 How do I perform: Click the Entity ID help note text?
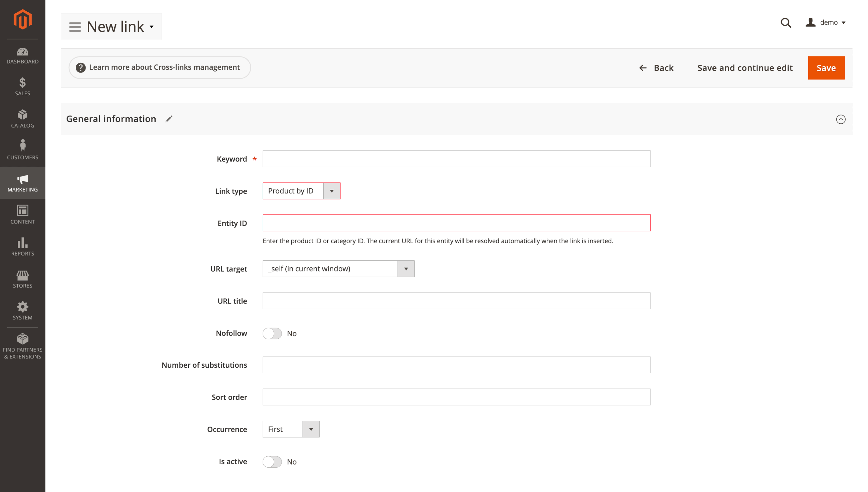point(438,241)
